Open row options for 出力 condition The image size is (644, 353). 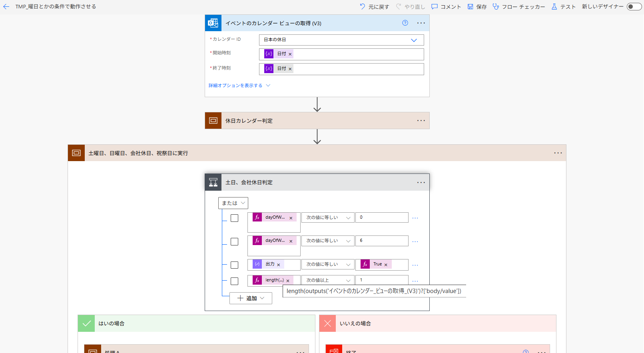(x=415, y=265)
